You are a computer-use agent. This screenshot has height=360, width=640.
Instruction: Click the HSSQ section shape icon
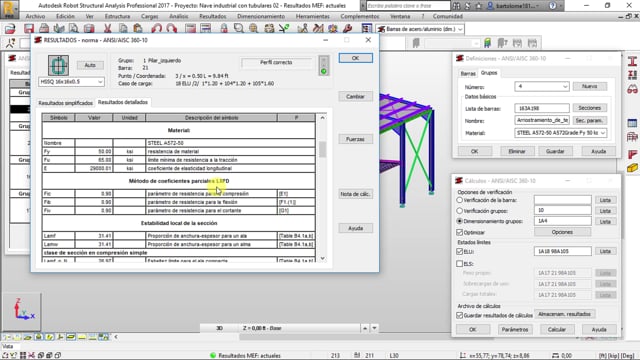coord(58,65)
